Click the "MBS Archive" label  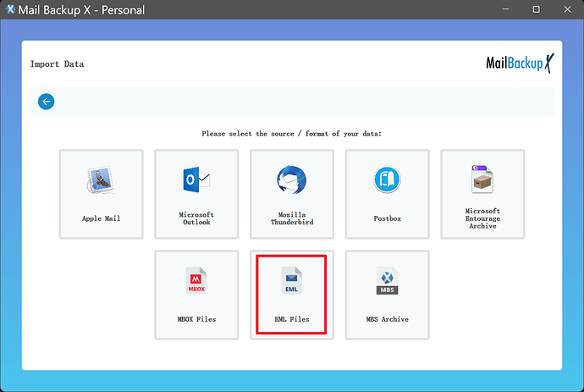click(388, 319)
